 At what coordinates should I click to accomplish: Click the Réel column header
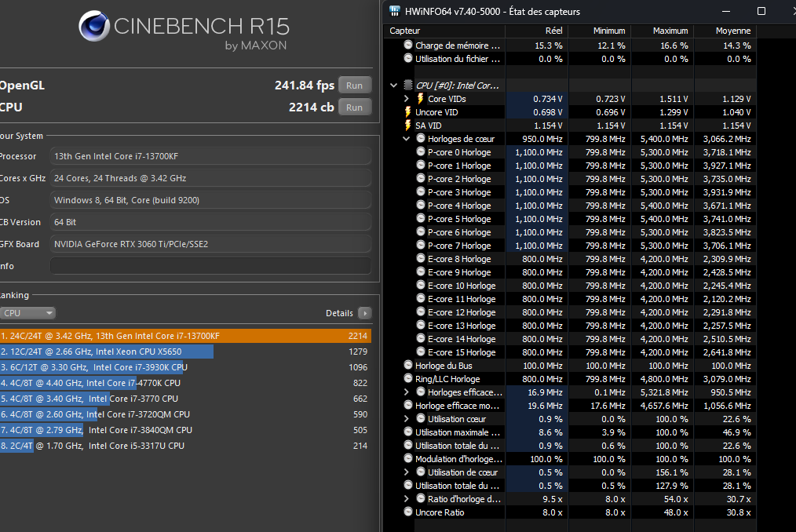click(537, 31)
